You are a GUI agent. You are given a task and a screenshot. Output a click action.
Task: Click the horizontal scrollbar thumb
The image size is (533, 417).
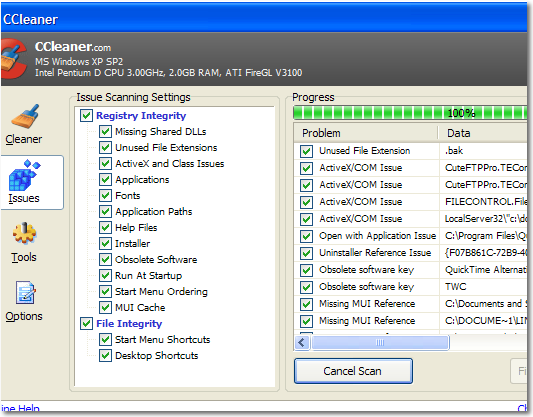[x=380, y=342]
